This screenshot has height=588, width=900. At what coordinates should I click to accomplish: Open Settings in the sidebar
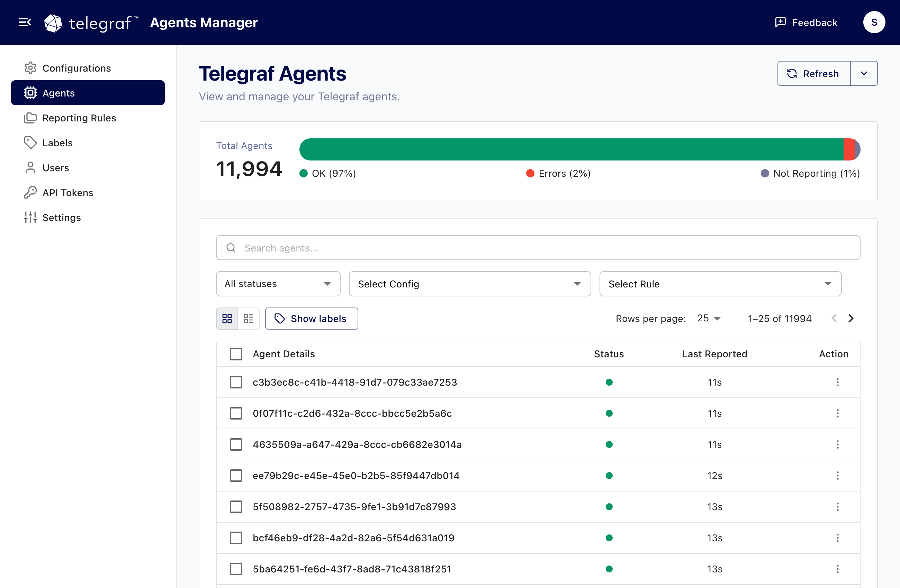pyautogui.click(x=88, y=218)
